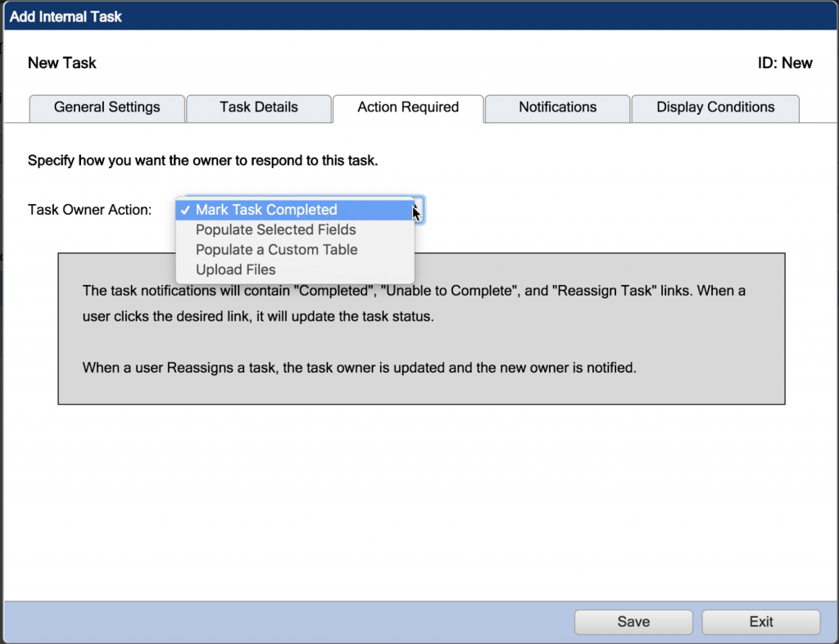Click the checkmark beside Mark Task Completed
This screenshot has width=839, height=644.
[185, 210]
